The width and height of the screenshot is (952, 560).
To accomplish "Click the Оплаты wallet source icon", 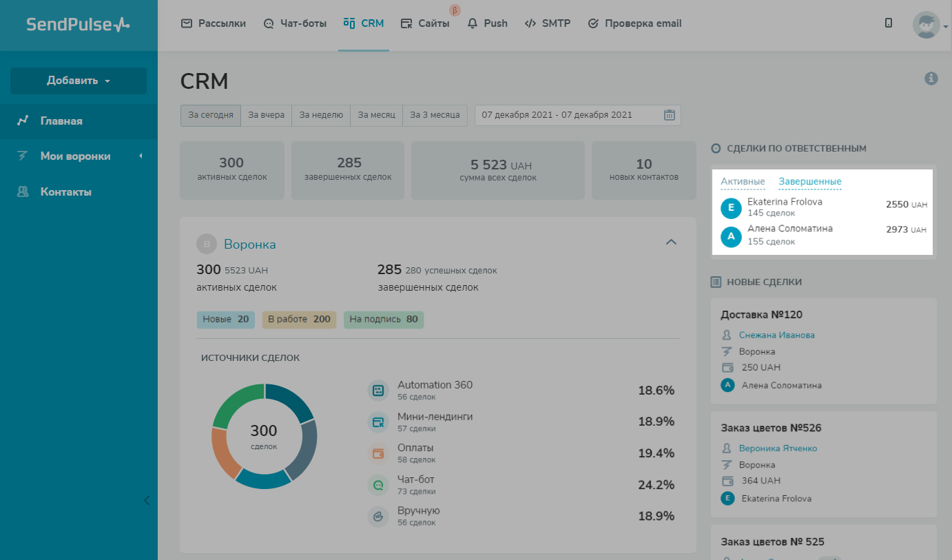I will [x=378, y=453].
